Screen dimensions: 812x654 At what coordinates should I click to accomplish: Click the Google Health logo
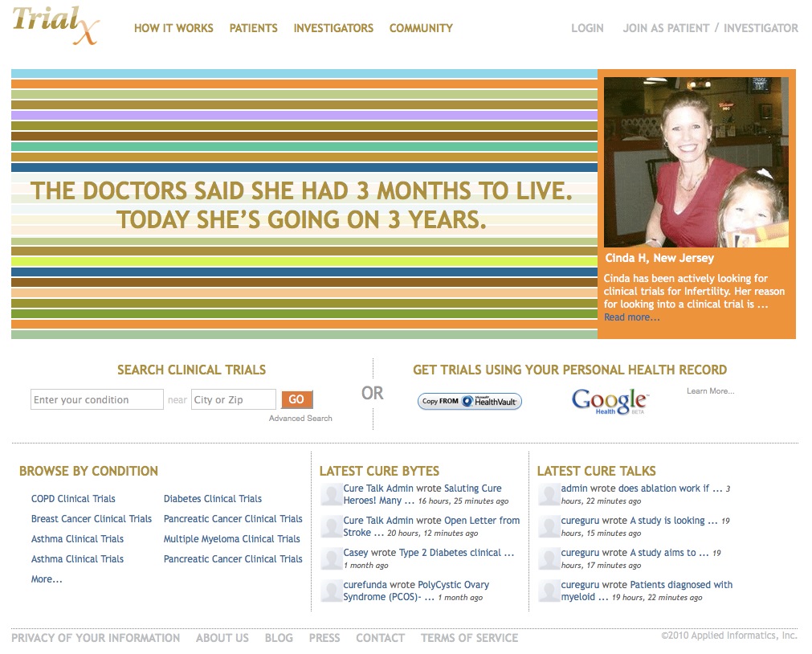point(610,401)
